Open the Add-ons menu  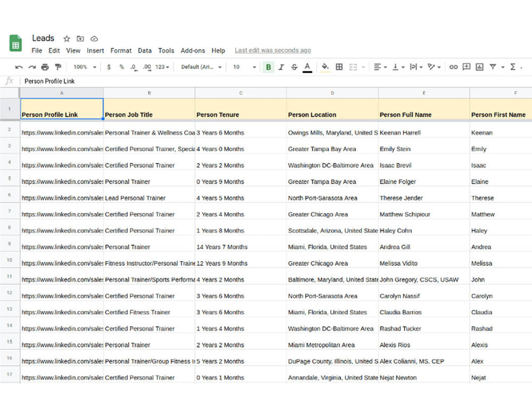[193, 51]
